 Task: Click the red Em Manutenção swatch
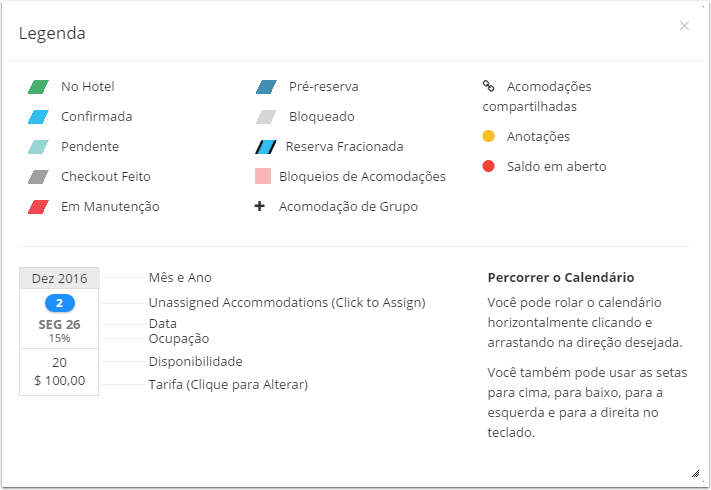(x=39, y=207)
